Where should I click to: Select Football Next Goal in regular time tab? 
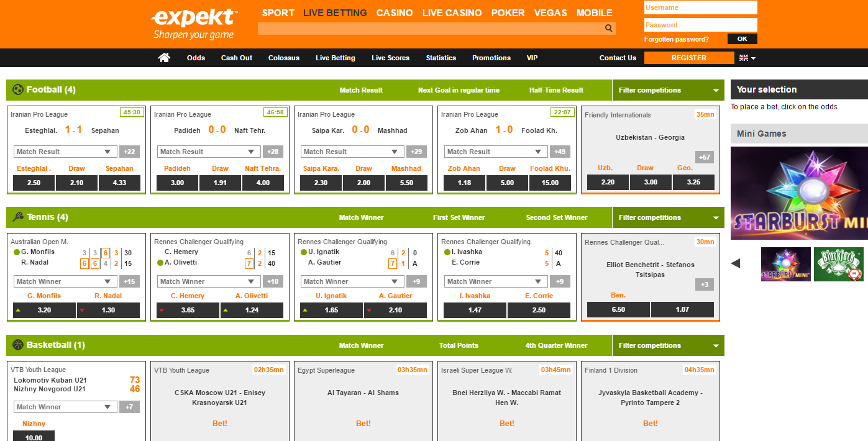[x=459, y=90]
